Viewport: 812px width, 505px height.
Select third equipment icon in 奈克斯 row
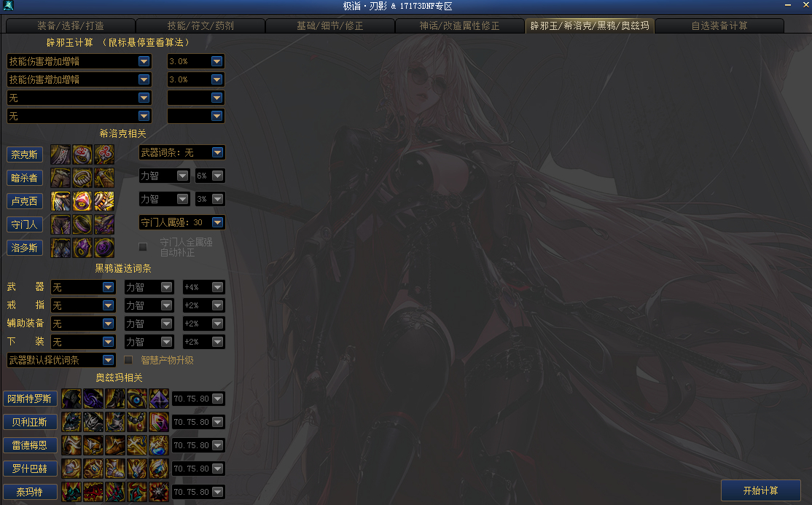click(104, 154)
